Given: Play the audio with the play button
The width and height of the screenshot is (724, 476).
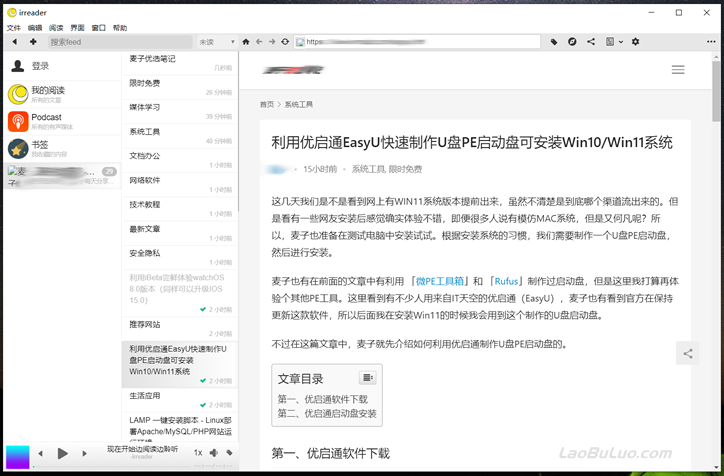Looking at the screenshot, I should (x=62, y=453).
